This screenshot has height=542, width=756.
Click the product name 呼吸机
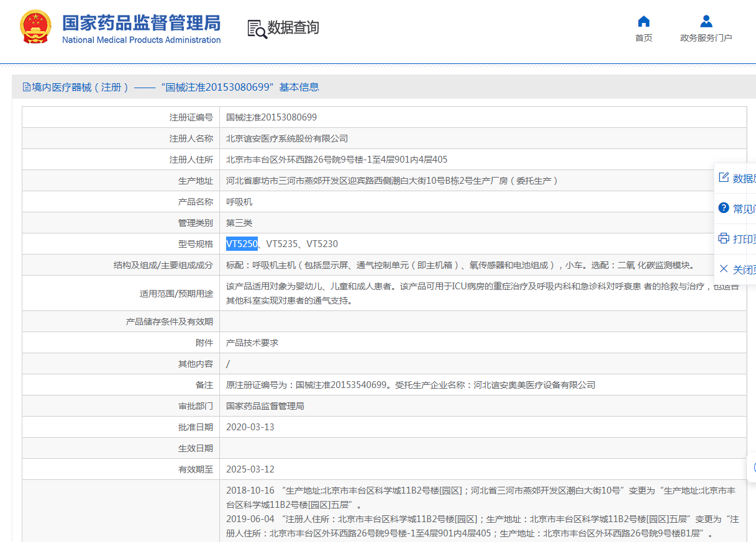(239, 202)
